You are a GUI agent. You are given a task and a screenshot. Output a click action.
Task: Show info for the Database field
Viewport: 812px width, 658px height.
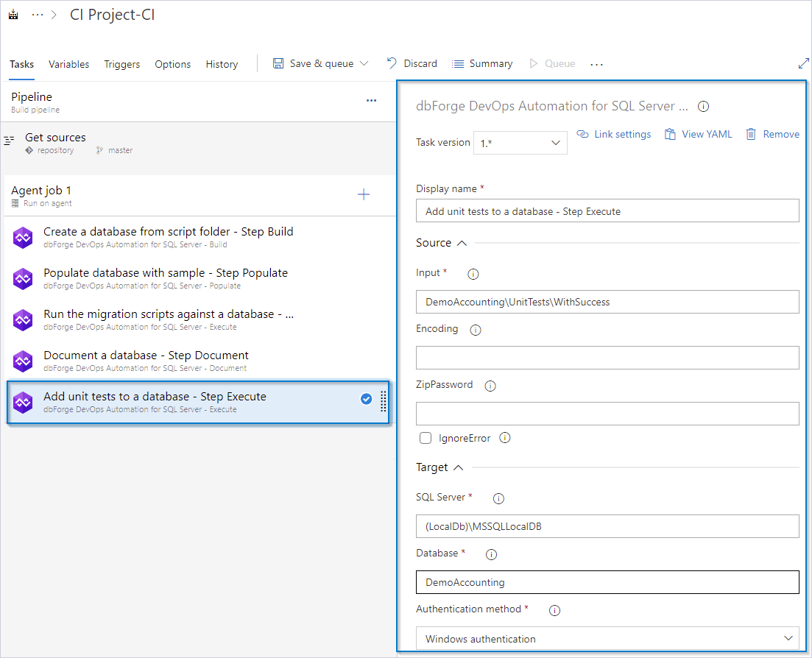491,554
